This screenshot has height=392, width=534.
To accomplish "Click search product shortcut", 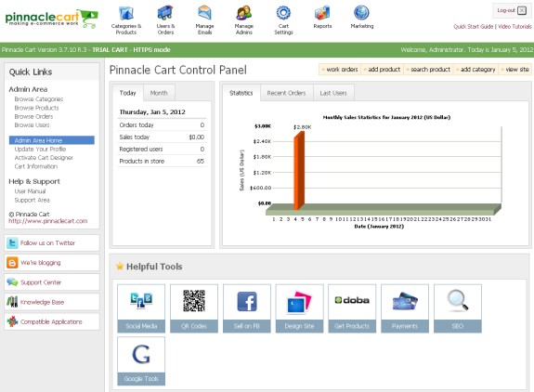I will pos(428,70).
